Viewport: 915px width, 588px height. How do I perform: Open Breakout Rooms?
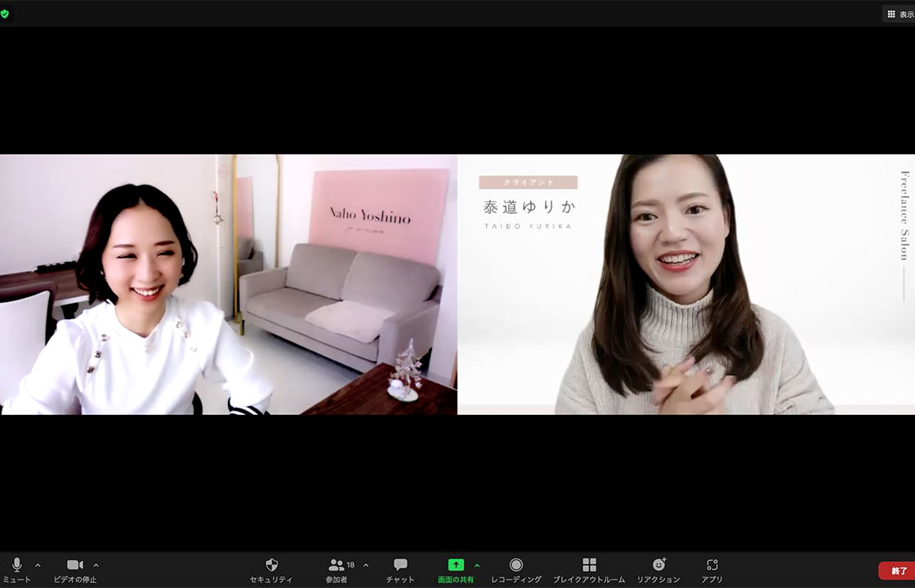589,565
